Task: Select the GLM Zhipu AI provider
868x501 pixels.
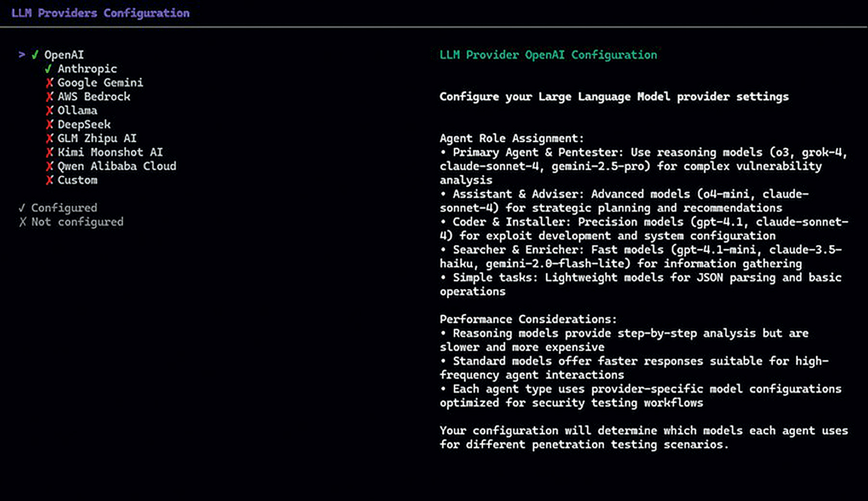Action: pyautogui.click(x=97, y=139)
